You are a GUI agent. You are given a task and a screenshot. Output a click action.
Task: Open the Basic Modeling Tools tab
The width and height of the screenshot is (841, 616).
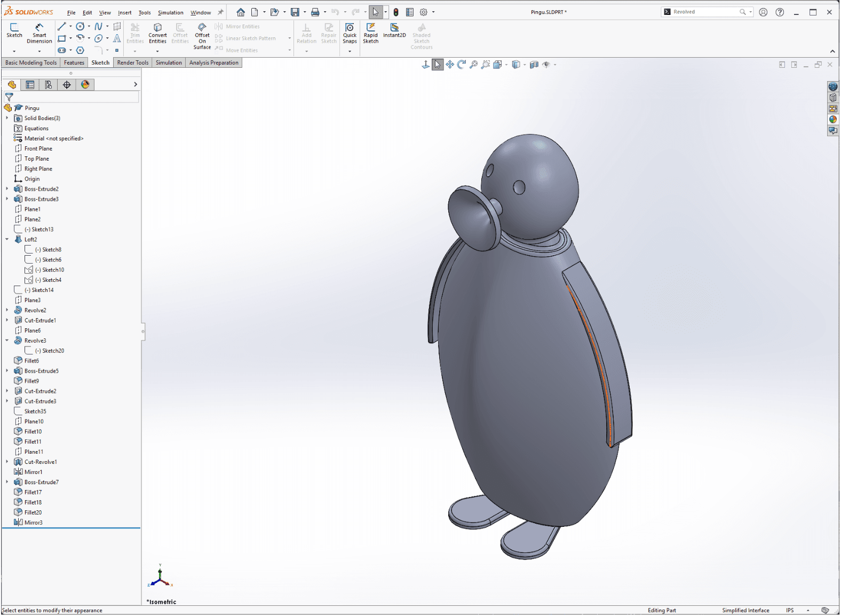(x=31, y=62)
